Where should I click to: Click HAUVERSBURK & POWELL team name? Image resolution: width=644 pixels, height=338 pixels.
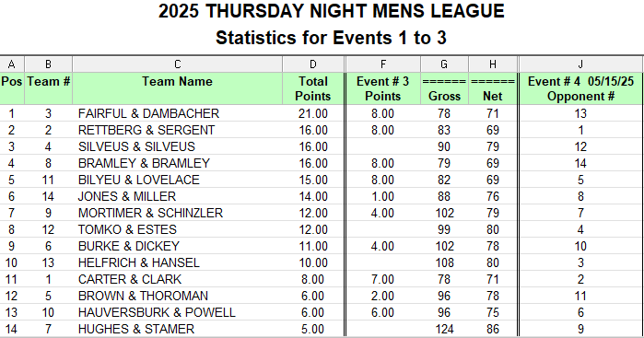(157, 312)
